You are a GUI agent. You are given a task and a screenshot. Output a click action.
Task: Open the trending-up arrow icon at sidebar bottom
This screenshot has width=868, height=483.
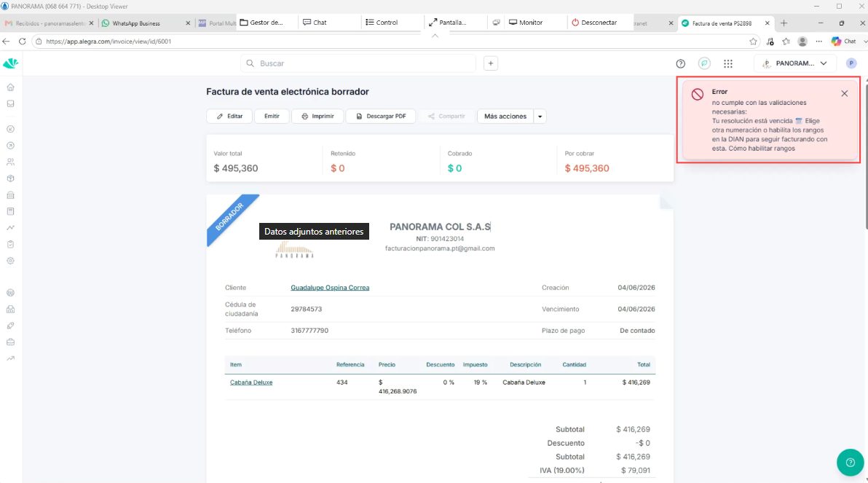(x=10, y=358)
